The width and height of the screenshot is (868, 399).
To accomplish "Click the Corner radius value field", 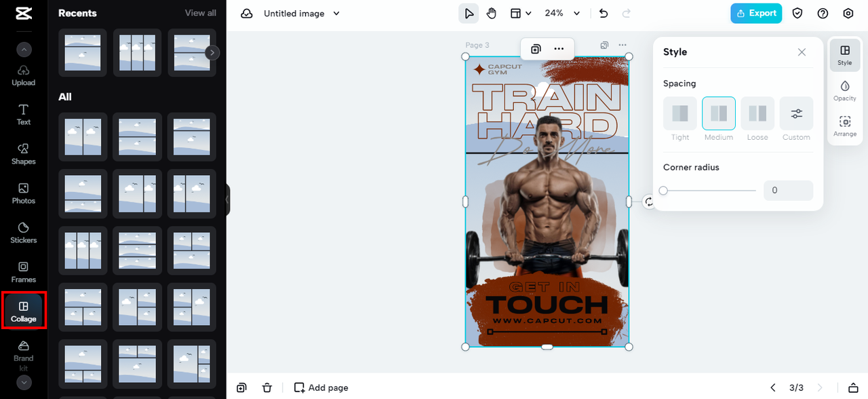I will pyautogui.click(x=788, y=191).
